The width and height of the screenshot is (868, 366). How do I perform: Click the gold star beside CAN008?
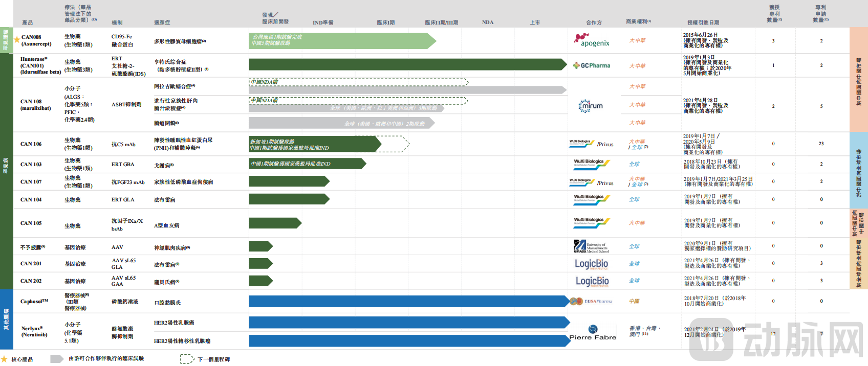(x=17, y=40)
